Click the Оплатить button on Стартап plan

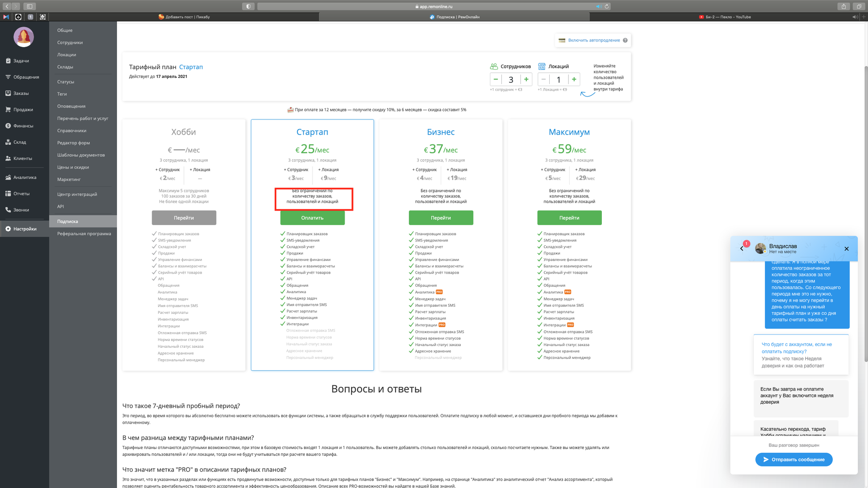click(x=312, y=217)
